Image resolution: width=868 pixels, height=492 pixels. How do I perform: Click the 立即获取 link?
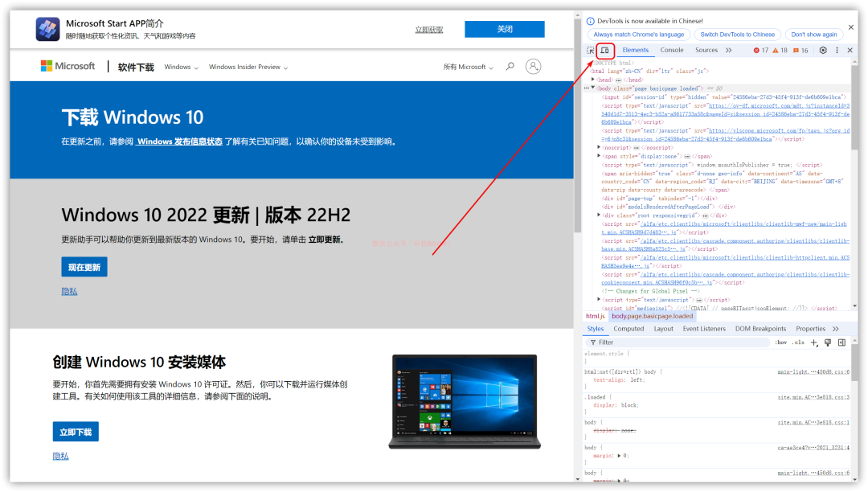pyautogui.click(x=429, y=30)
